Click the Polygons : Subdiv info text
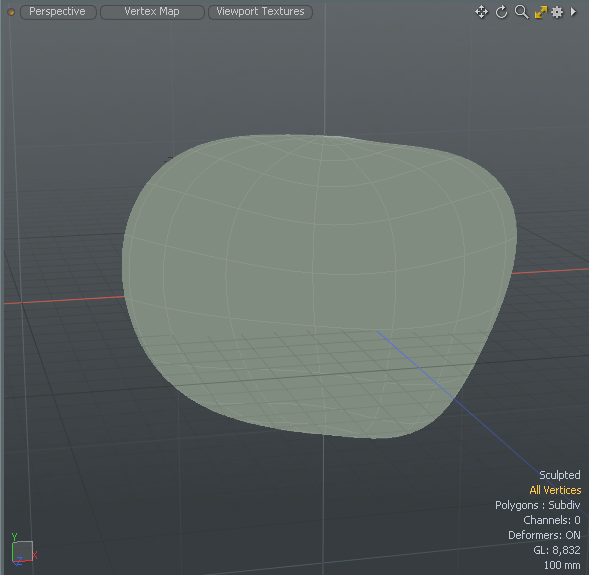Image resolution: width=589 pixels, height=575 pixels. [538, 505]
